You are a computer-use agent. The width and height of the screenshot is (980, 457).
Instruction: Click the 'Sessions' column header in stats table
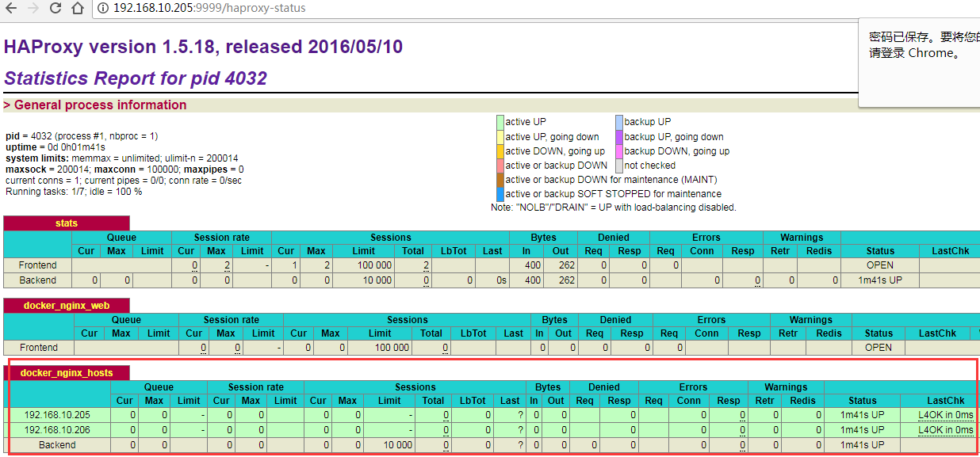pos(391,238)
